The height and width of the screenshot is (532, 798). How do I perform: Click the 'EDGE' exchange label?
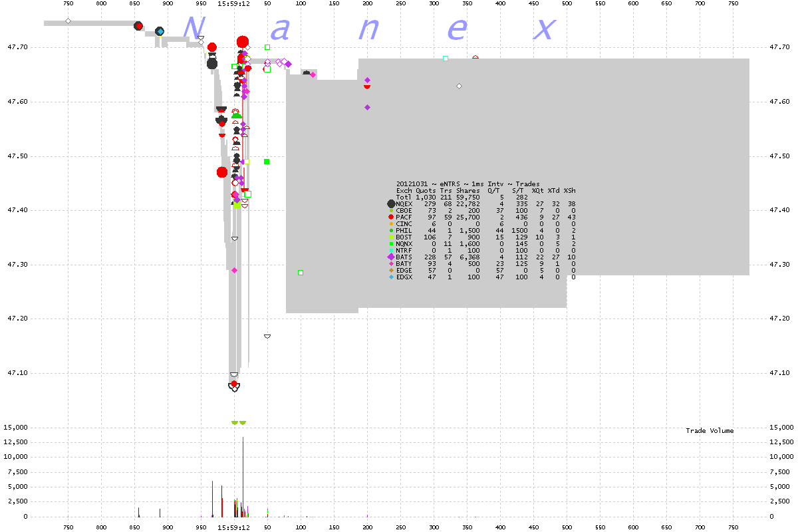(404, 270)
